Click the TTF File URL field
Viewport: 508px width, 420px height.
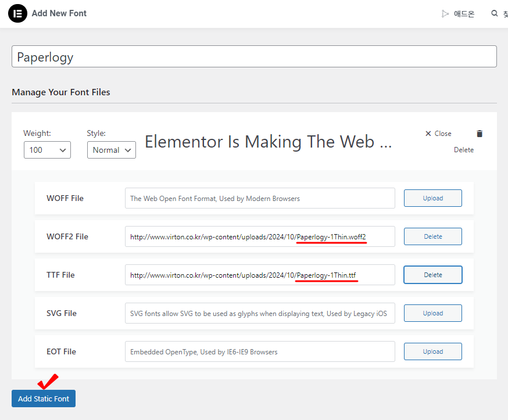click(260, 275)
